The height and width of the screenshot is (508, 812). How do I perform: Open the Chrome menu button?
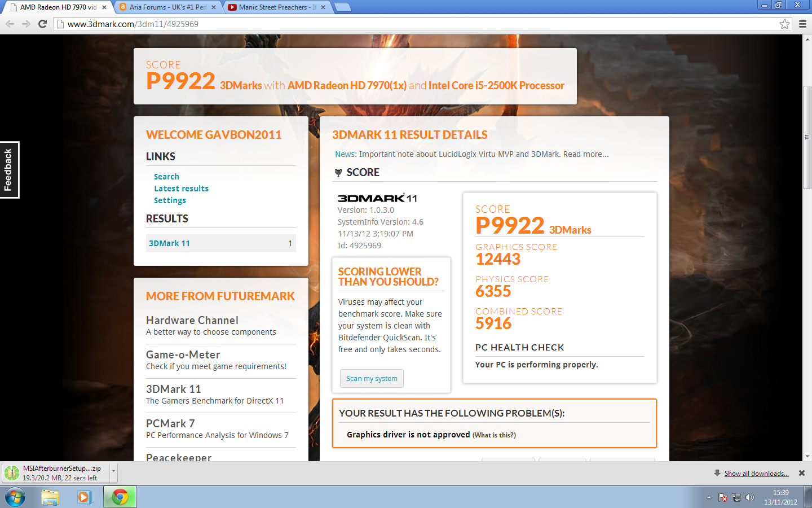(802, 24)
